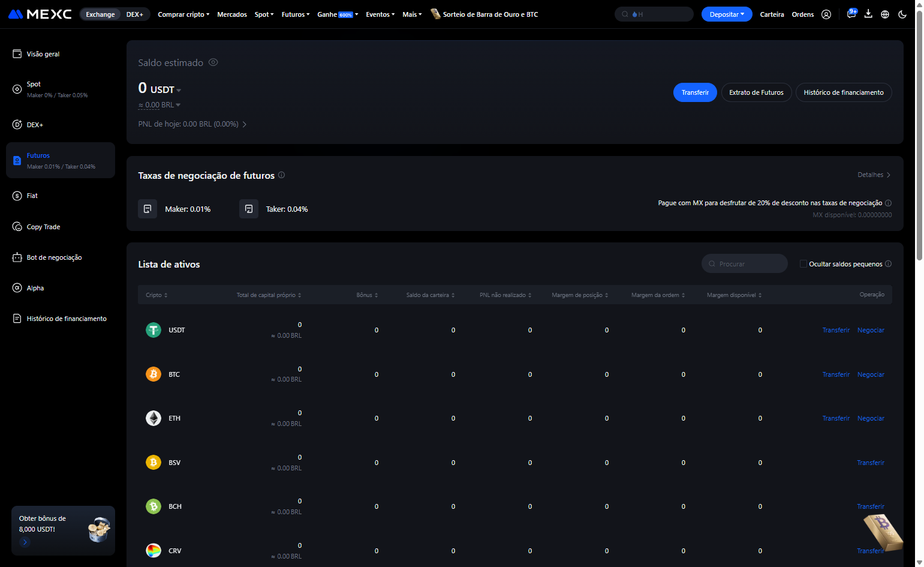This screenshot has height=567, width=924.
Task: Click Negociar link in BTC row
Action: (x=871, y=374)
